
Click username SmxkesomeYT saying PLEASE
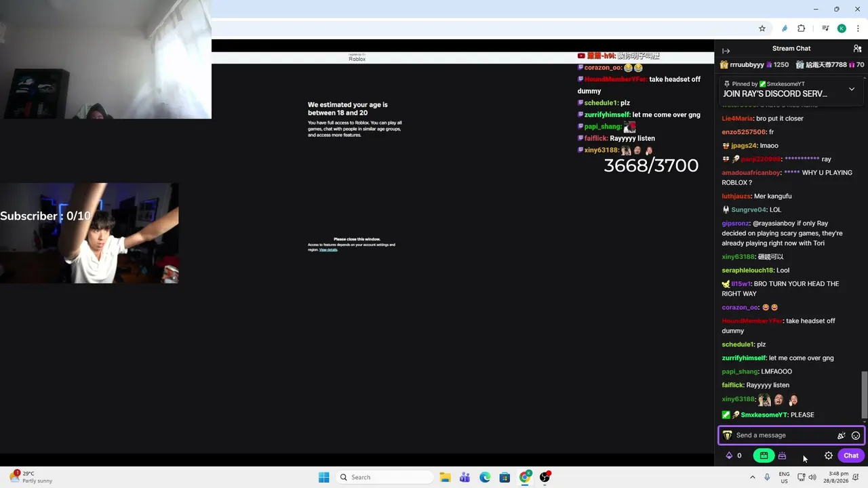click(764, 415)
